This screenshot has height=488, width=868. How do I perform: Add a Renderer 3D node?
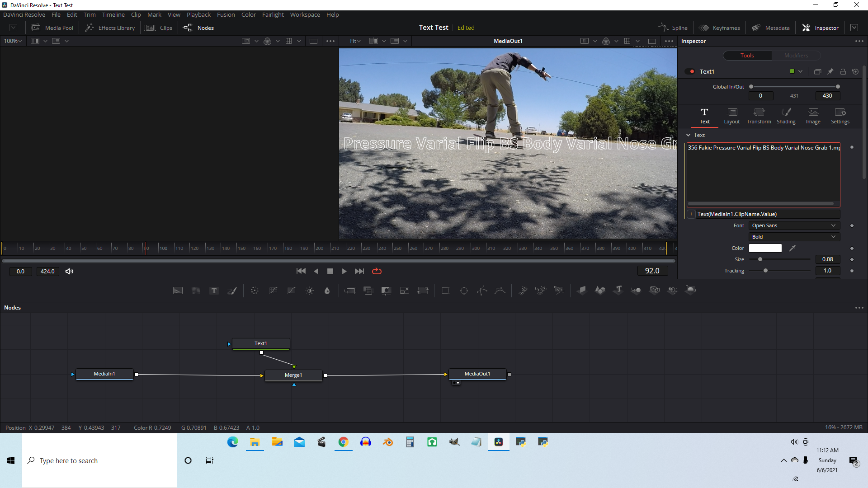point(690,290)
